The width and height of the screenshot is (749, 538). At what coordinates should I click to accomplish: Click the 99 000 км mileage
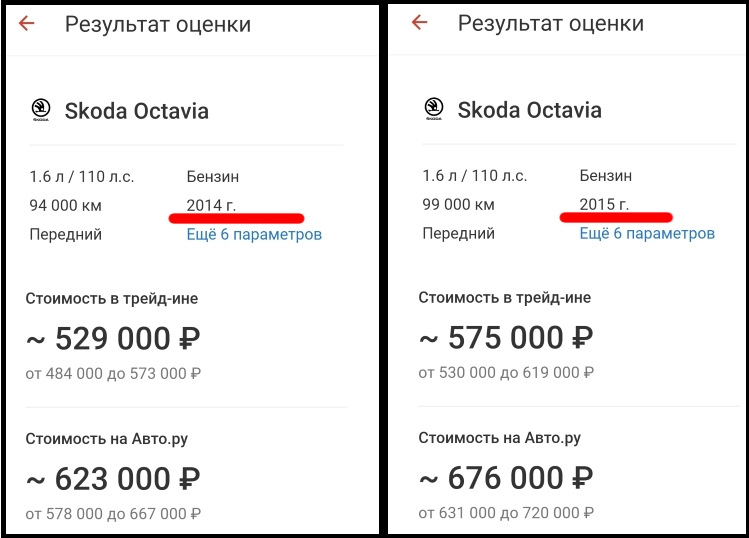pyautogui.click(x=459, y=204)
